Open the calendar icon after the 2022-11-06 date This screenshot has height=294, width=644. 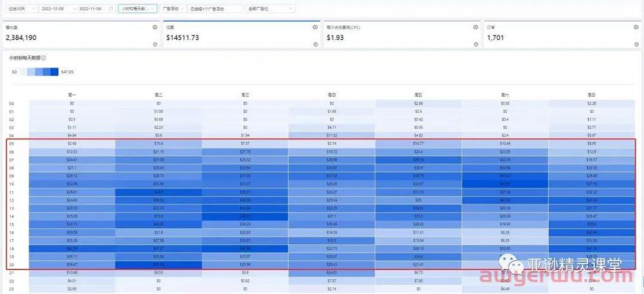click(111, 8)
